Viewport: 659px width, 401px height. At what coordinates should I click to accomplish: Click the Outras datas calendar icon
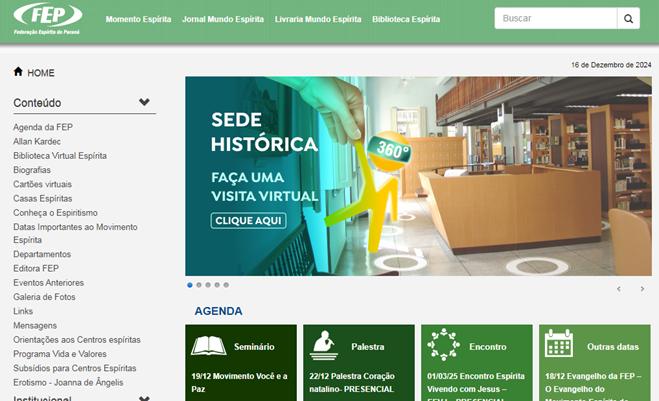[559, 345]
